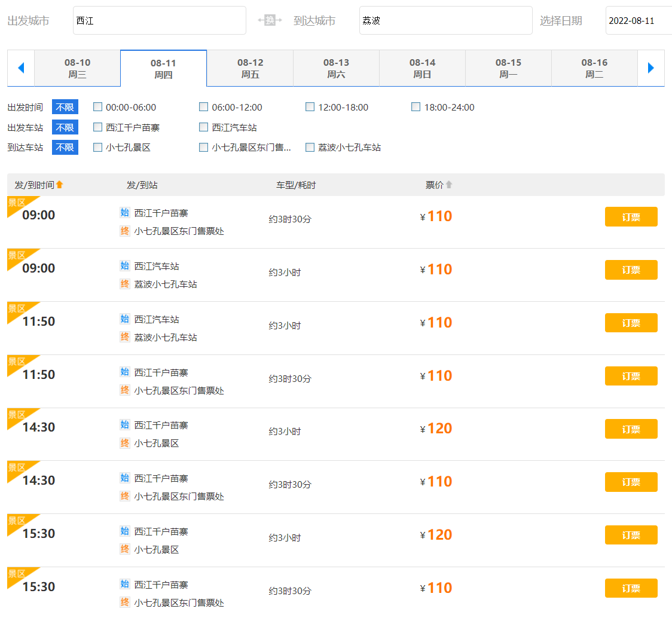Enable the 西江千户苗寨 departure station filter
This screenshot has width=672, height=618.
click(x=98, y=127)
